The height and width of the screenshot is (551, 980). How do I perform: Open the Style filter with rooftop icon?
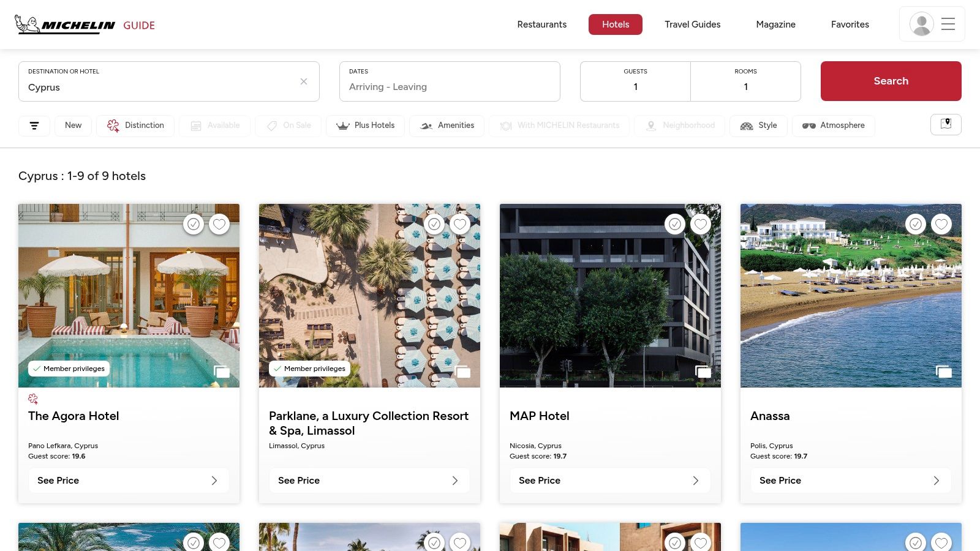pyautogui.click(x=747, y=126)
